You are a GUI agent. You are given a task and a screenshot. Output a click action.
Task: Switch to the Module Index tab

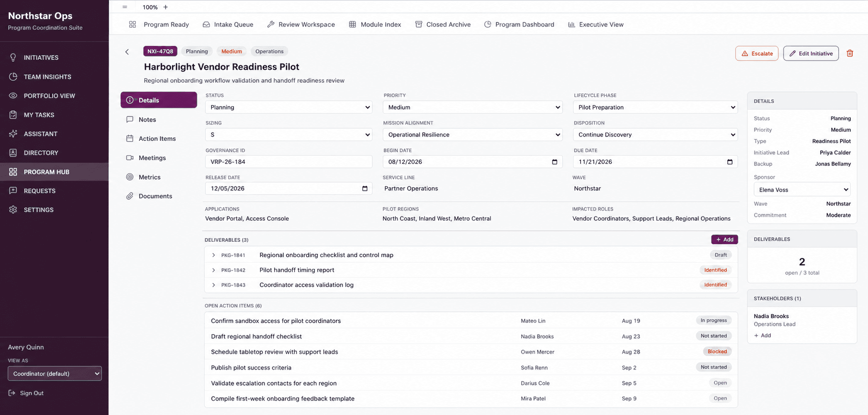375,24
